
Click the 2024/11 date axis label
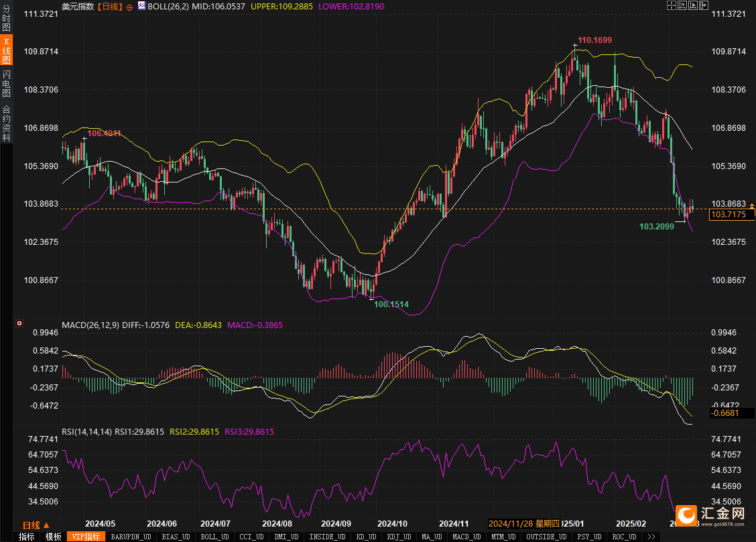coord(454,524)
